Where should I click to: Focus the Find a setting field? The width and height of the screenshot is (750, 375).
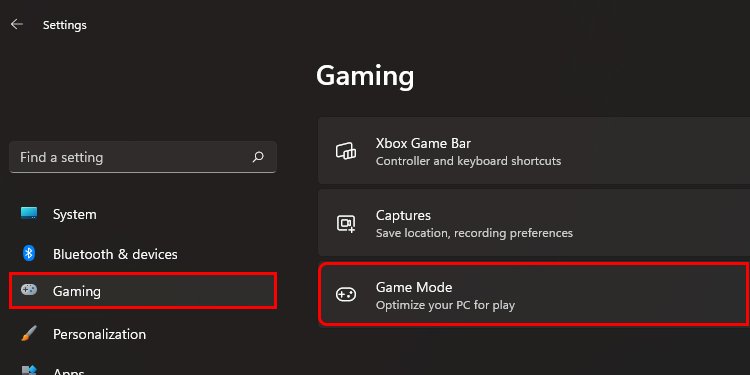pos(143,157)
